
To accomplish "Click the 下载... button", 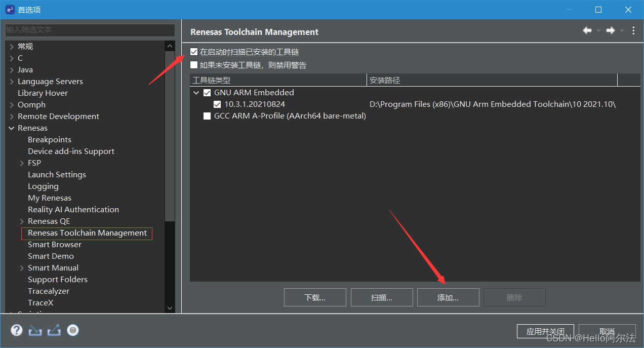I will click(315, 297).
